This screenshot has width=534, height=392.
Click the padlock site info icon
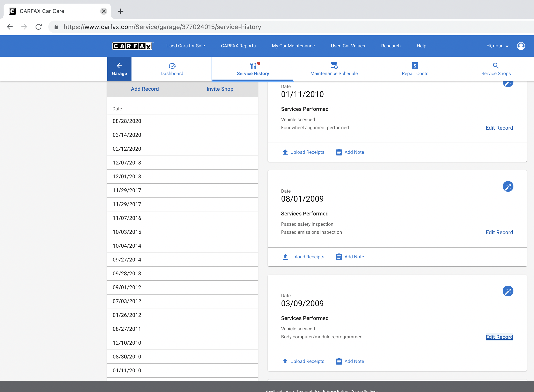pos(56,27)
